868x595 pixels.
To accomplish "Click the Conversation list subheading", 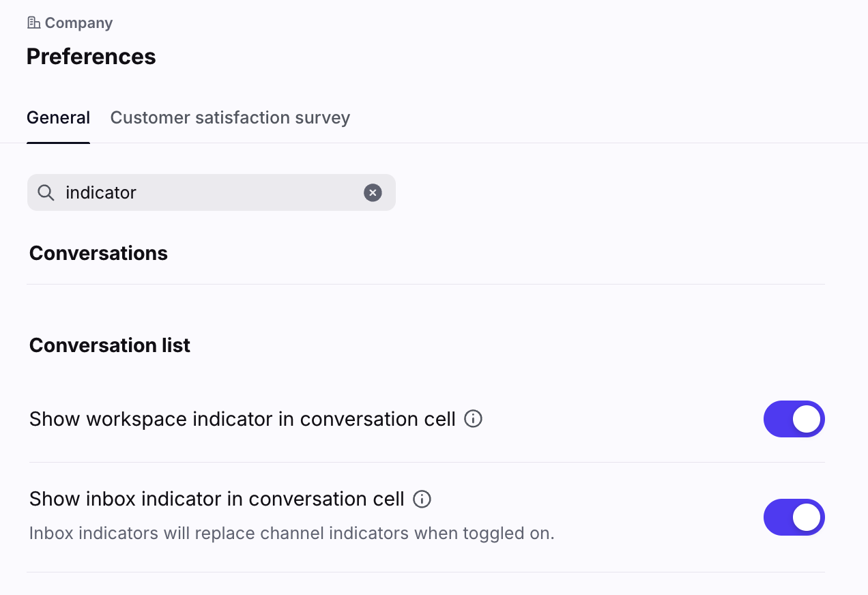I will (110, 345).
